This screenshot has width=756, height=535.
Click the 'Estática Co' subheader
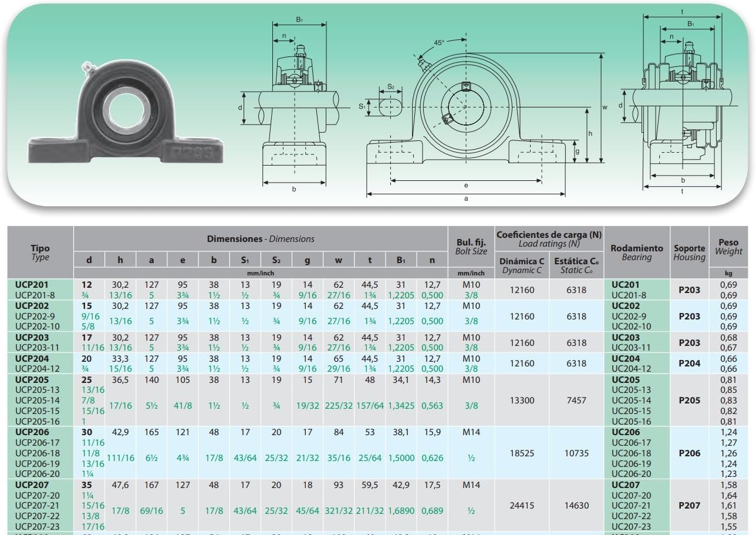point(576,265)
